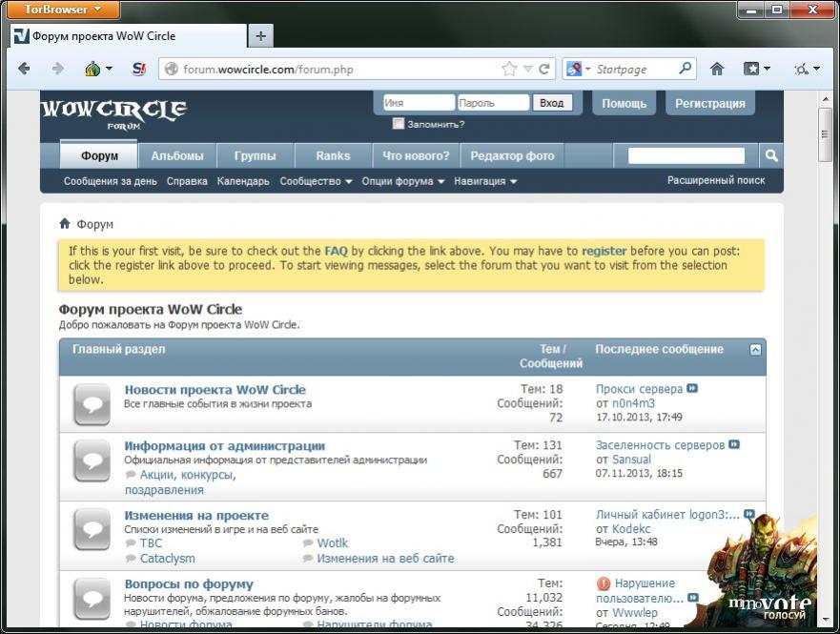Expand the Сообщество dropdown menu
Image resolution: width=840 pixels, height=634 pixels.
tap(316, 181)
